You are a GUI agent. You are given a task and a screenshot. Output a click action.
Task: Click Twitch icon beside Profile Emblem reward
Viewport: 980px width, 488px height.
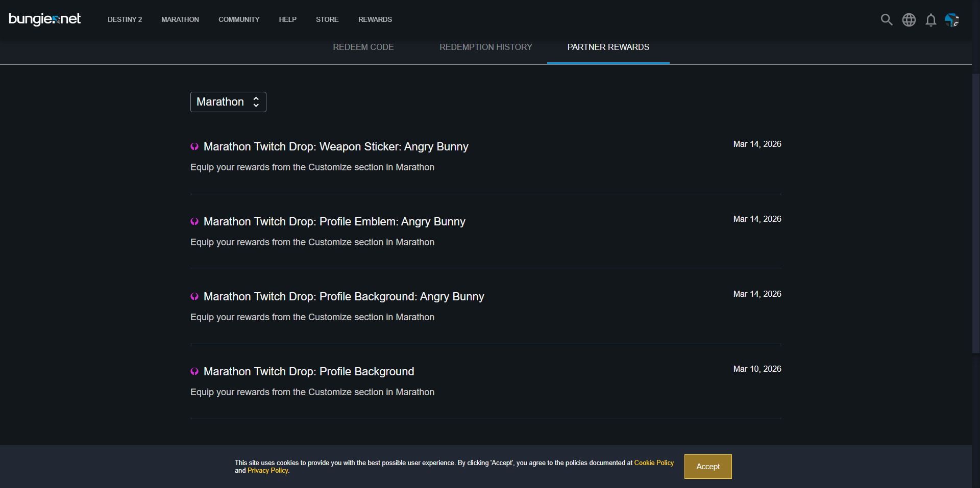(194, 222)
